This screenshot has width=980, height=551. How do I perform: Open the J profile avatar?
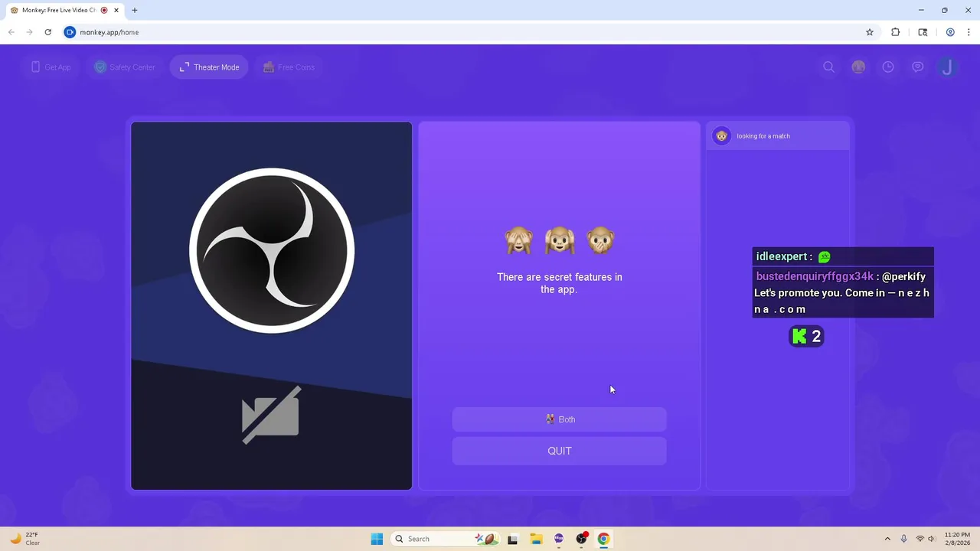pyautogui.click(x=947, y=67)
